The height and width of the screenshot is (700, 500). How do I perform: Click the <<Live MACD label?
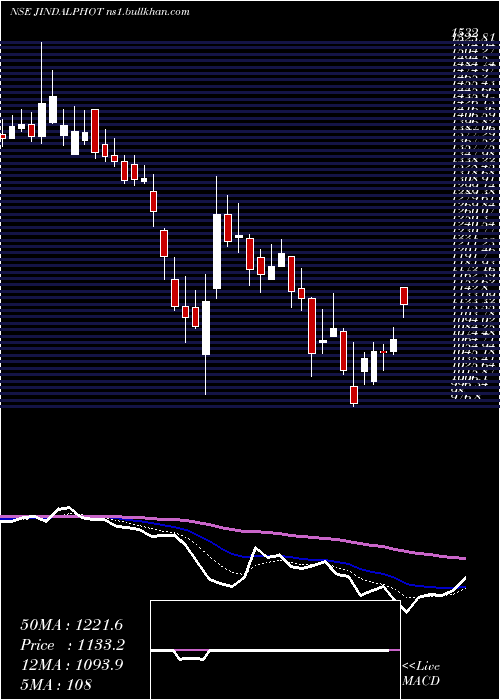point(421,674)
